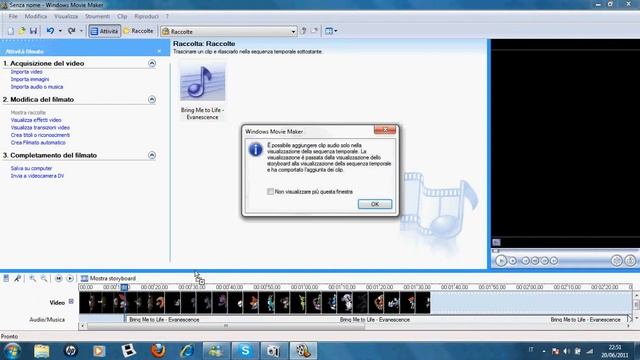Click the New project icon in toolbar

[x=11, y=31]
